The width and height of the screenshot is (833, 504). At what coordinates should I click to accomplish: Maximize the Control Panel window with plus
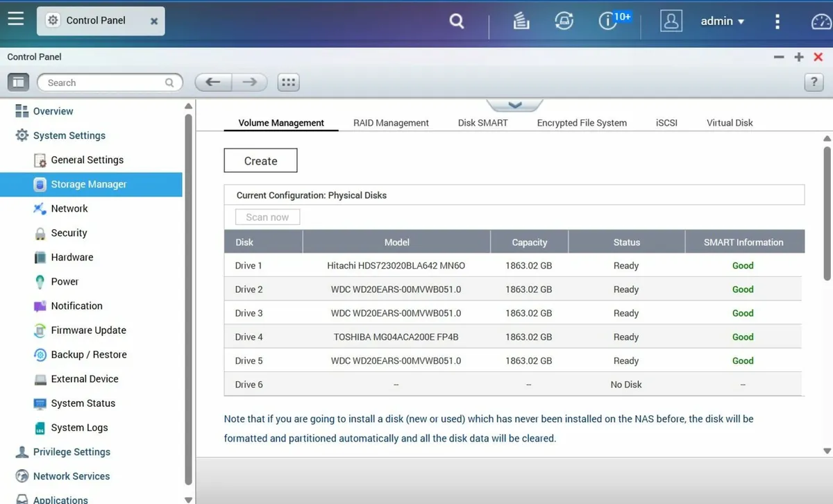[x=799, y=57]
